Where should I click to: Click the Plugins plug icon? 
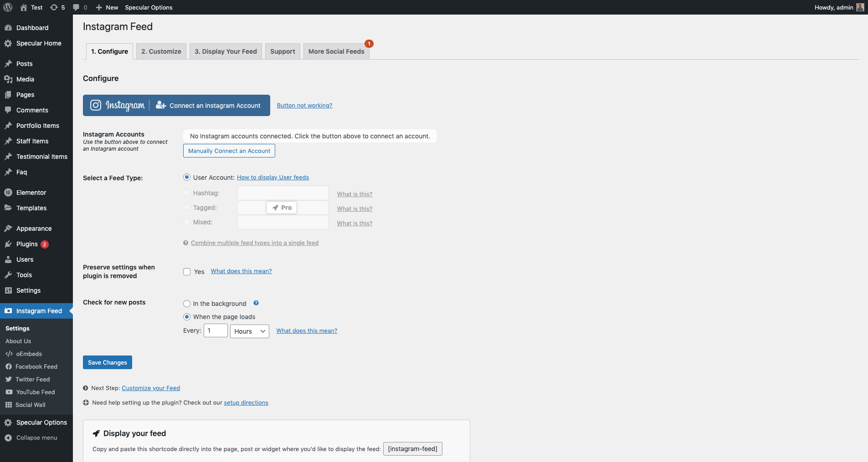[x=8, y=244]
